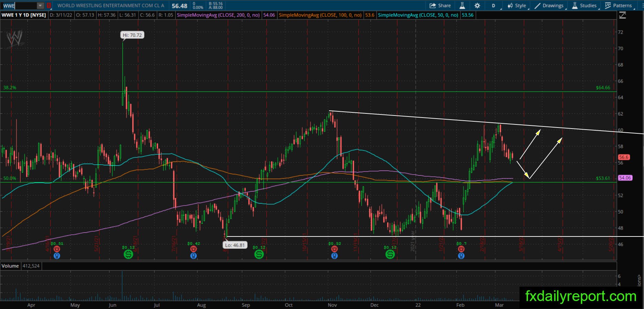Click the D: 3/11/22 date readout
Image resolution: width=644 pixels, height=309 pixels.
point(61,15)
